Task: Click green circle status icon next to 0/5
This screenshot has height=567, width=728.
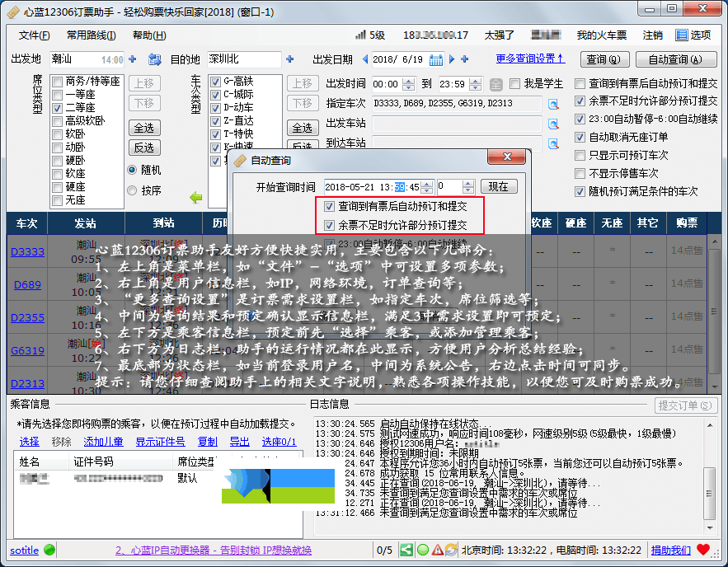Action: click(422, 551)
